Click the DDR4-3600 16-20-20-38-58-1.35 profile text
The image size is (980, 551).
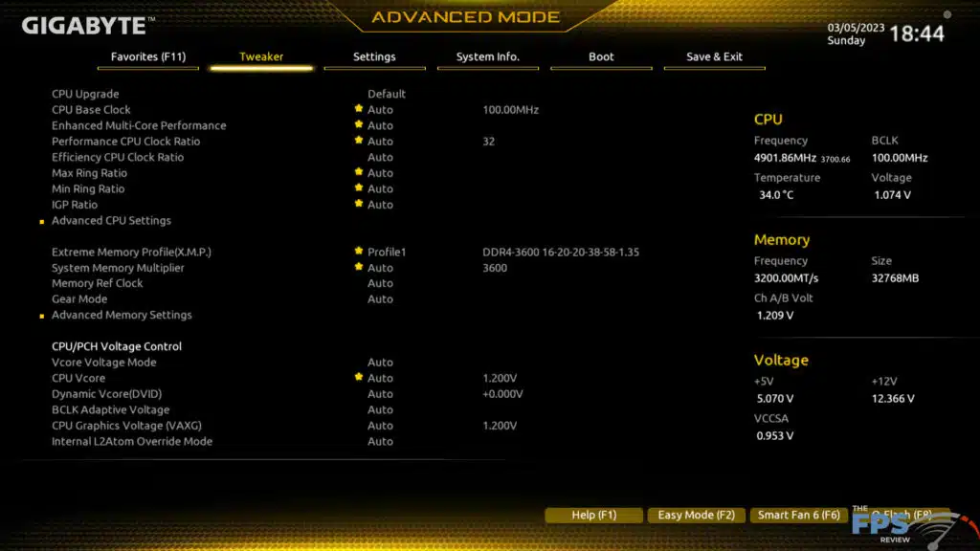tap(561, 252)
